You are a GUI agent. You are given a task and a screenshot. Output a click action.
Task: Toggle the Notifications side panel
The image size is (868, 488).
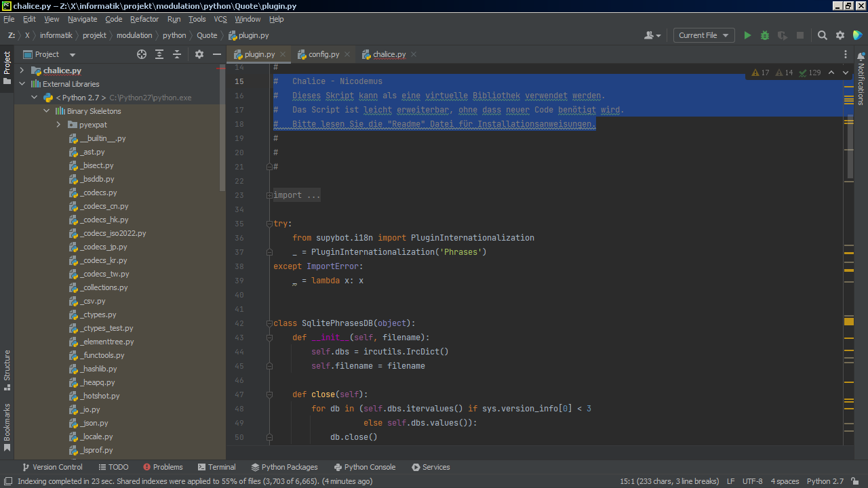(861, 80)
